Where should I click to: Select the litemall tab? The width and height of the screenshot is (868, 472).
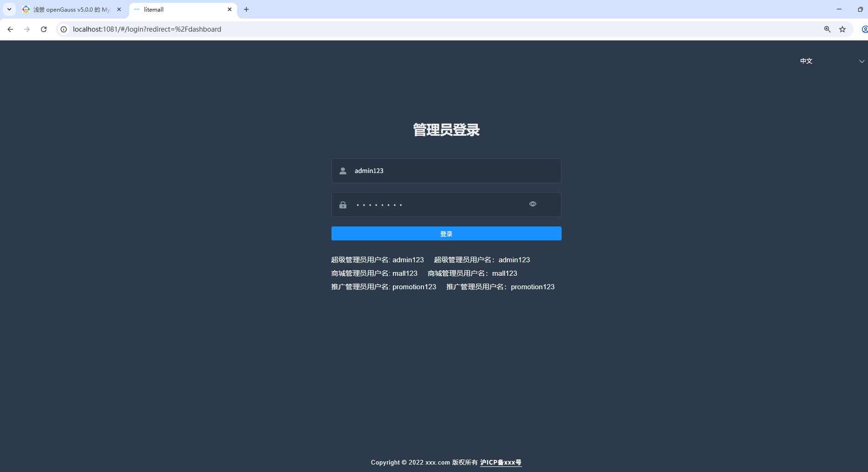coord(177,9)
